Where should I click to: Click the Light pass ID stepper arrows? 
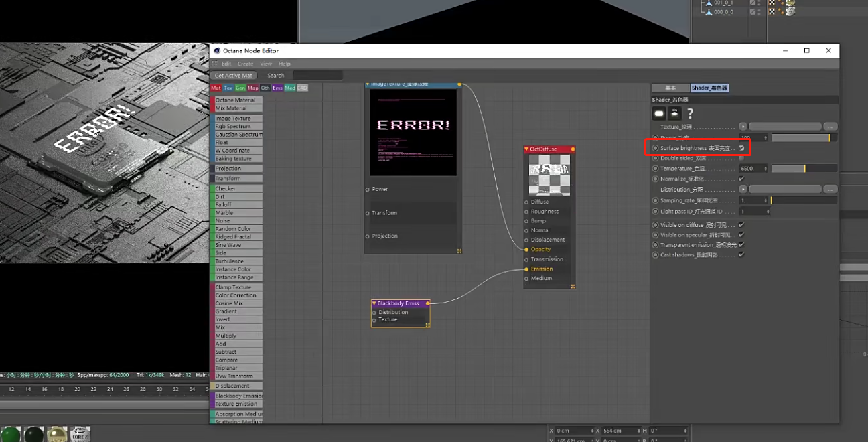(768, 212)
